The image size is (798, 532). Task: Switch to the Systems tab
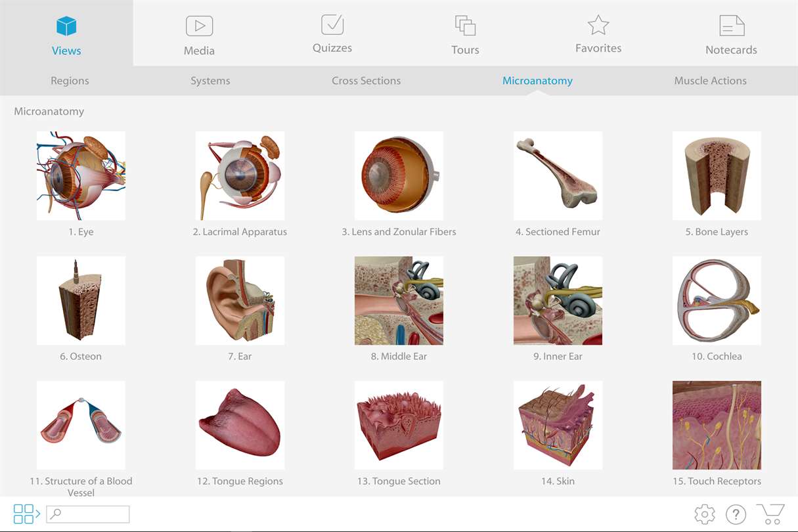click(x=210, y=81)
